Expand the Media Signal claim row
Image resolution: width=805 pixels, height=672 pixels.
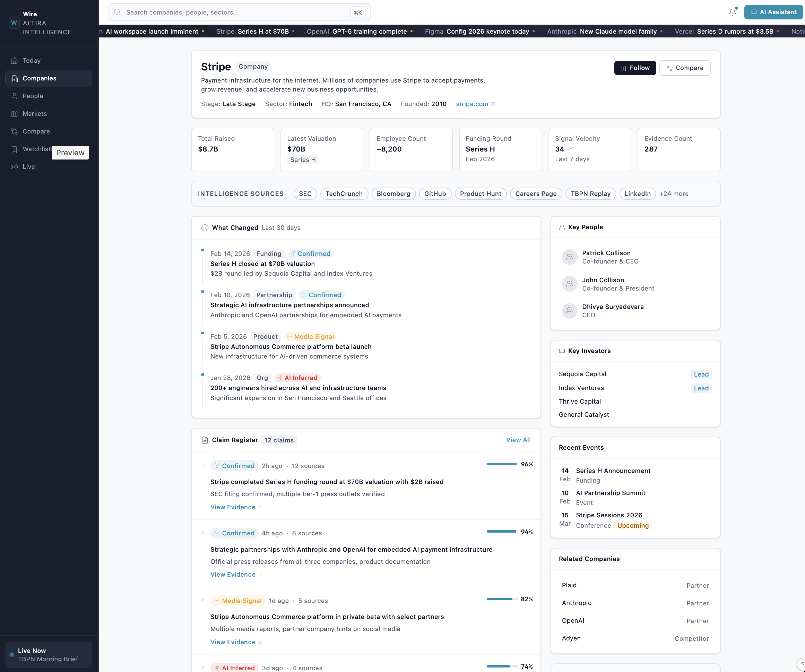203,600
